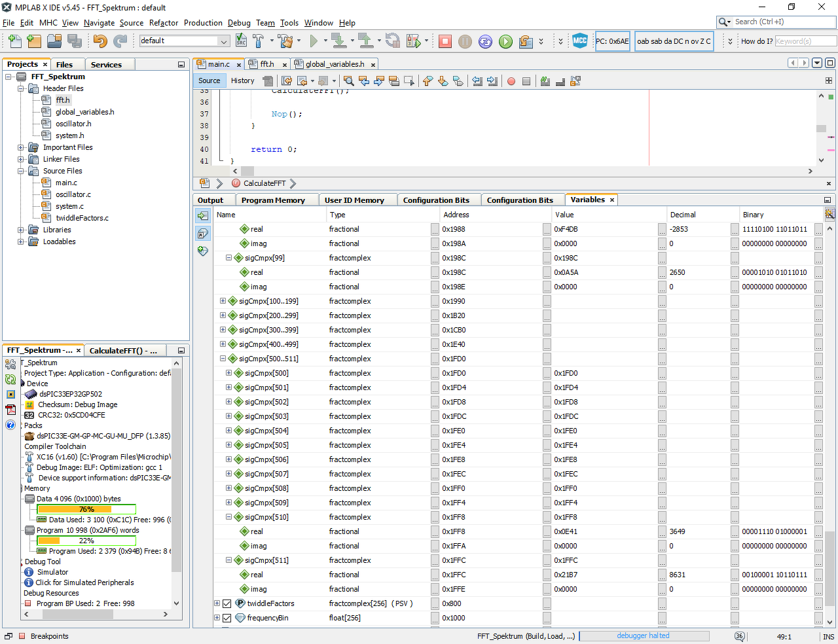Expand the Important Files folder
Image resolution: width=838 pixels, height=644 pixels.
(x=21, y=147)
